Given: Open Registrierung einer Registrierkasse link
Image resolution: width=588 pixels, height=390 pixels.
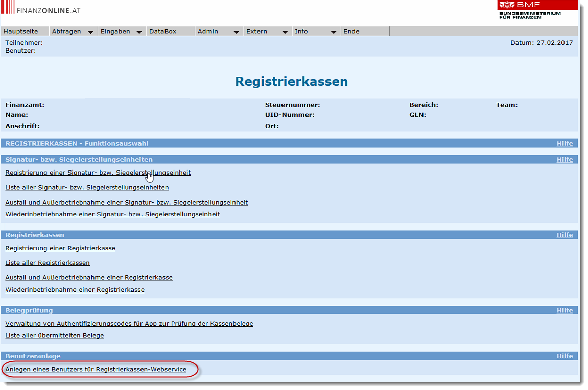Looking at the screenshot, I should pos(60,248).
